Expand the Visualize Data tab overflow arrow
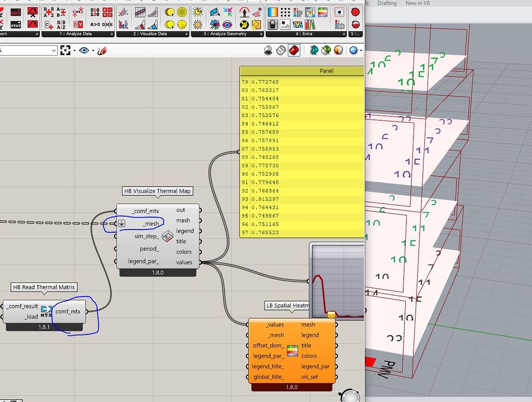The height and width of the screenshot is (402, 532). pos(186,34)
